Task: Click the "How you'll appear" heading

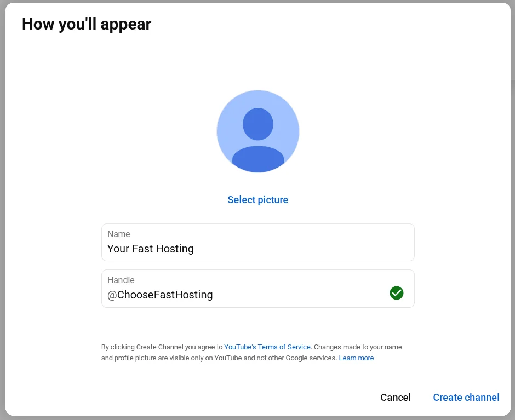Action: (87, 24)
